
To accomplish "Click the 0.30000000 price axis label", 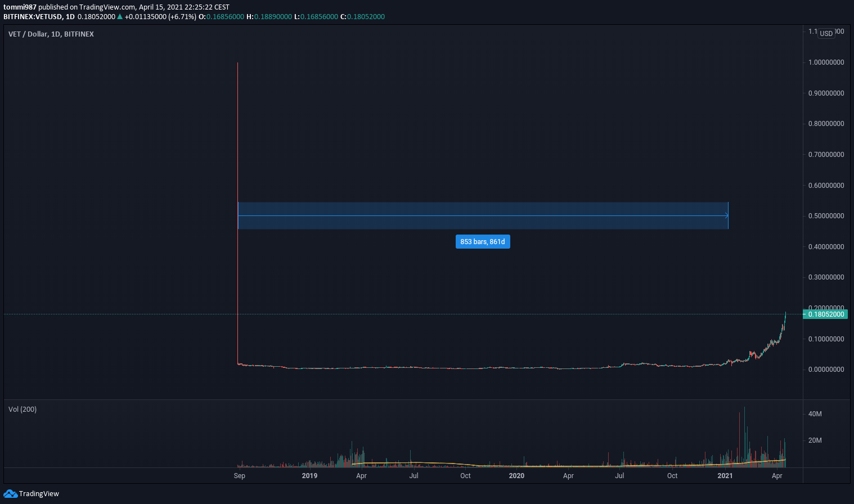I will [x=826, y=277].
